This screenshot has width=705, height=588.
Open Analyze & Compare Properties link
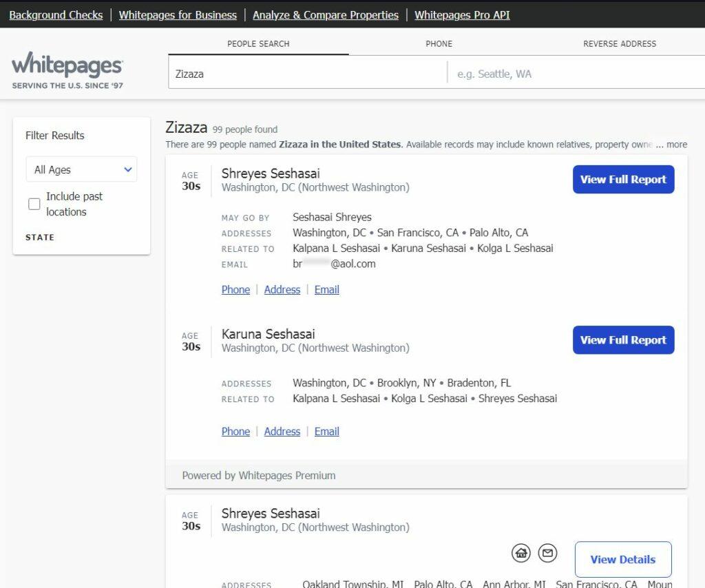326,14
